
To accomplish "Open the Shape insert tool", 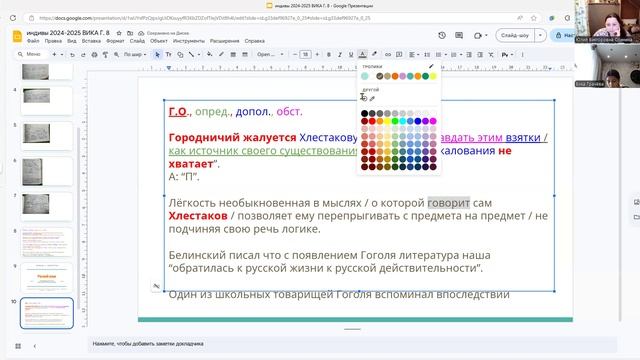I will (180, 55).
